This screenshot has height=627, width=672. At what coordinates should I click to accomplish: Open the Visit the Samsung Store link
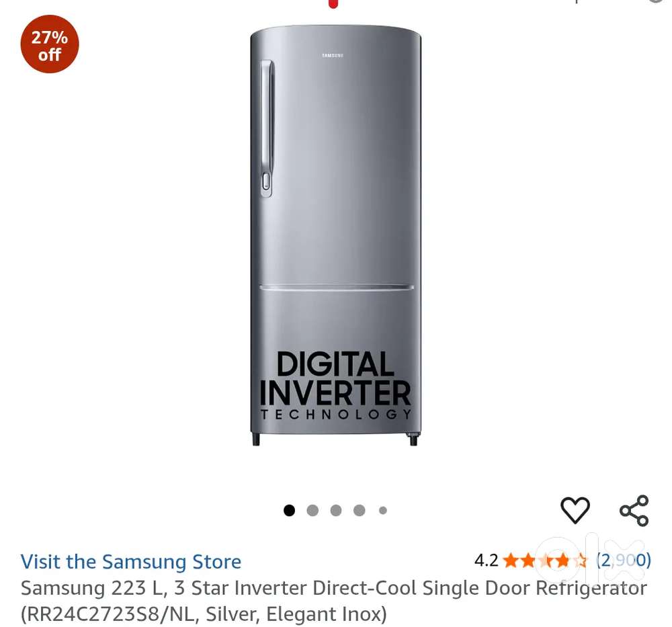pos(131,561)
